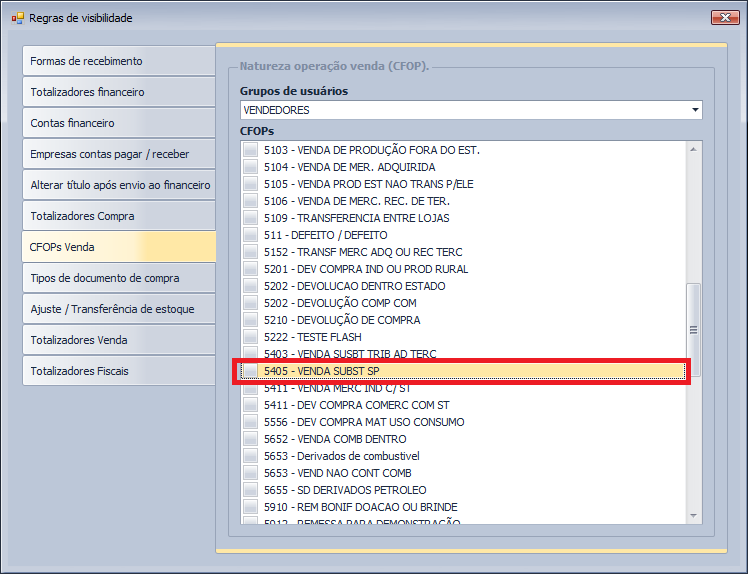Viewport: 748px width, 574px height.
Task: Select row text 5411 - VENDA MERC IND C/ ST
Action: (337, 388)
